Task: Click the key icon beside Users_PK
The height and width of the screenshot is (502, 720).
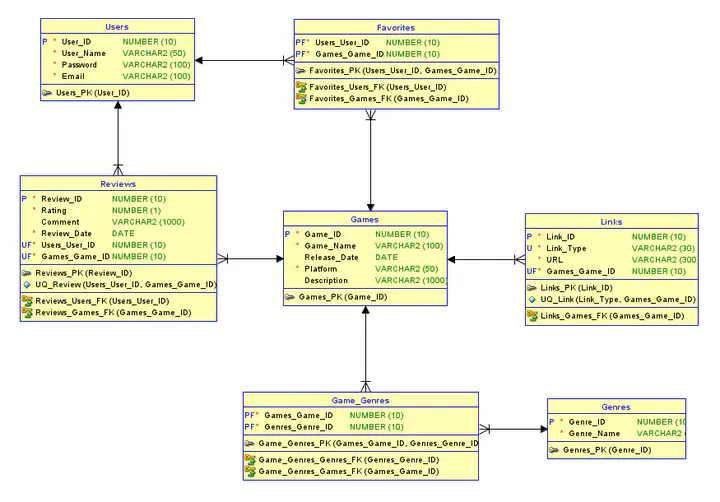Action: tap(47, 93)
